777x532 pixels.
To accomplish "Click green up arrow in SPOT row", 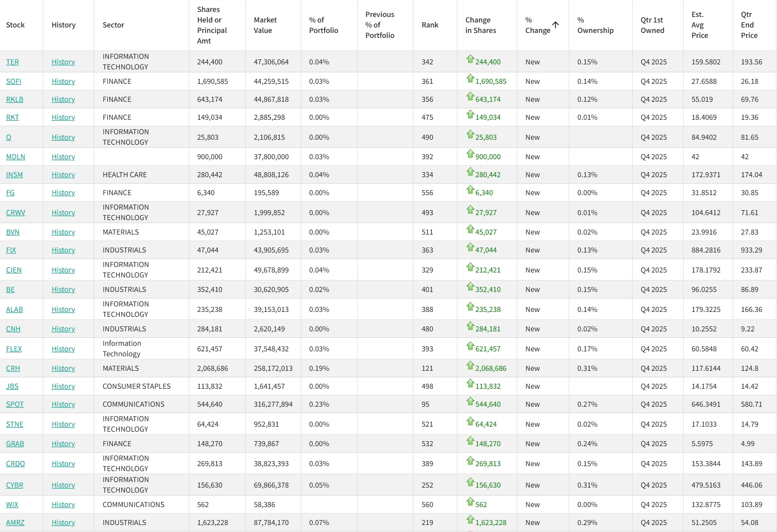I will tap(470, 401).
